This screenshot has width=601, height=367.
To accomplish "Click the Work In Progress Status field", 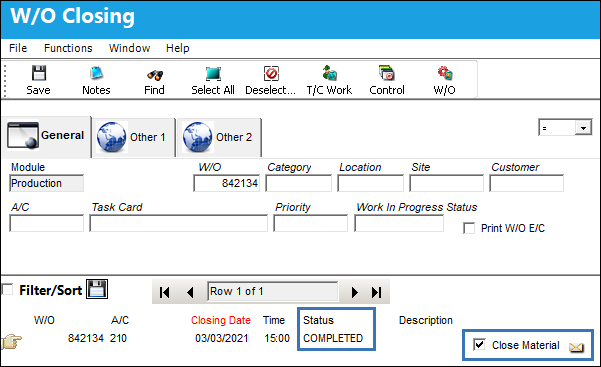I will tap(399, 223).
